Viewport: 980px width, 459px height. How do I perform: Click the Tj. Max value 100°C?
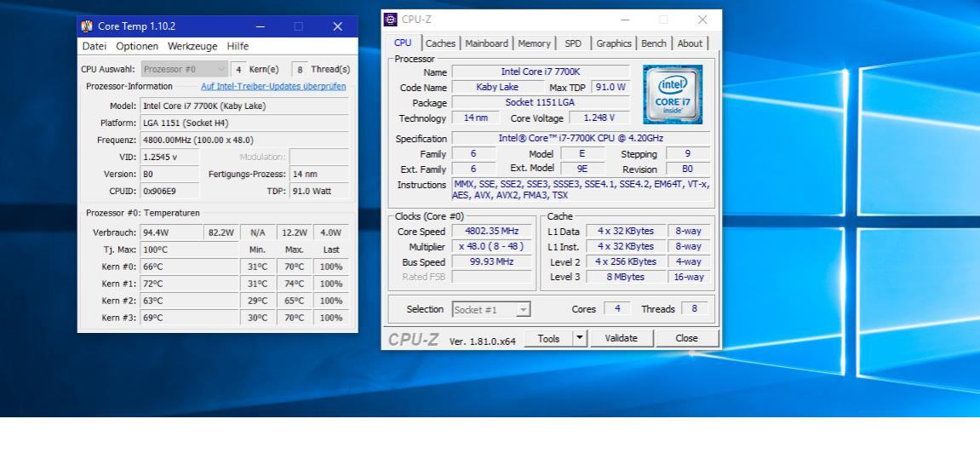click(x=190, y=250)
